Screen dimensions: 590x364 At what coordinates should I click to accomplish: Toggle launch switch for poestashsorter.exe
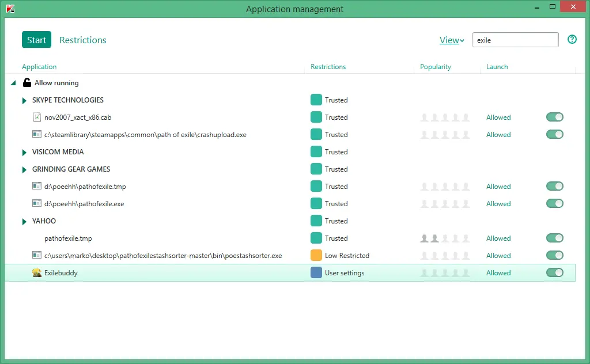click(x=555, y=255)
